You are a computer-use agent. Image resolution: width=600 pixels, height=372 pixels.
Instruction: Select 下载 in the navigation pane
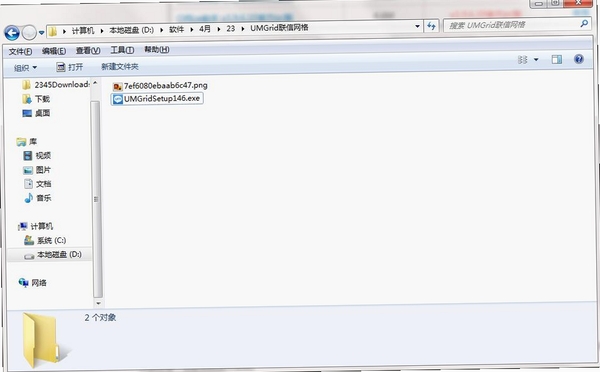tap(36, 99)
